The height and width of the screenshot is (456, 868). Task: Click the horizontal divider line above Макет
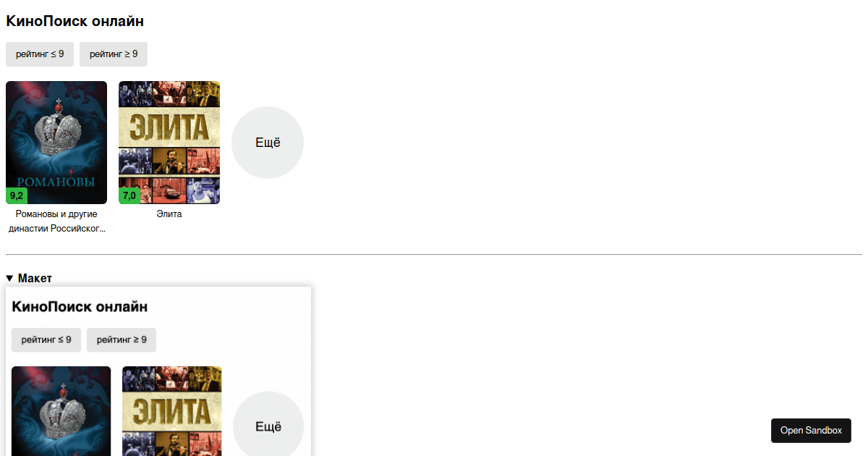434,255
